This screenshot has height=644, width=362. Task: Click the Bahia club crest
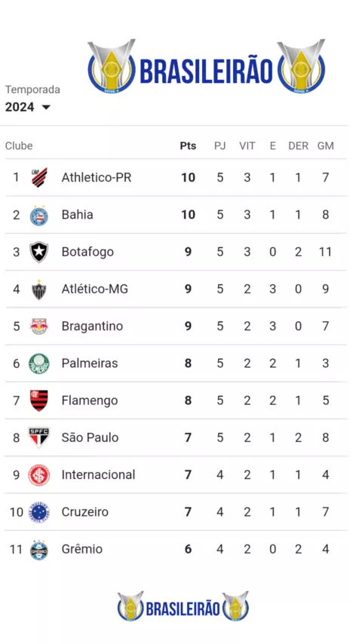coord(39,215)
